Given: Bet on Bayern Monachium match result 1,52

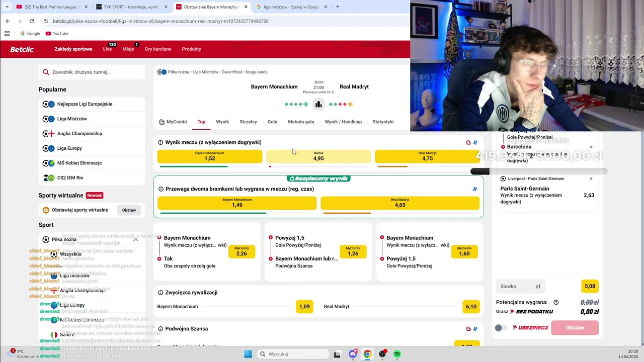Looking at the screenshot, I should pos(210,156).
